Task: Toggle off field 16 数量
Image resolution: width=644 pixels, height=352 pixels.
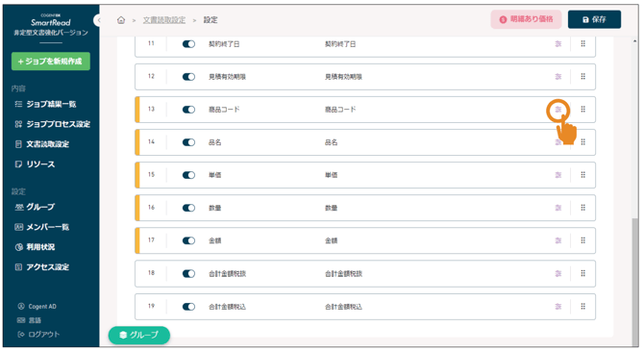Action: 188,208
